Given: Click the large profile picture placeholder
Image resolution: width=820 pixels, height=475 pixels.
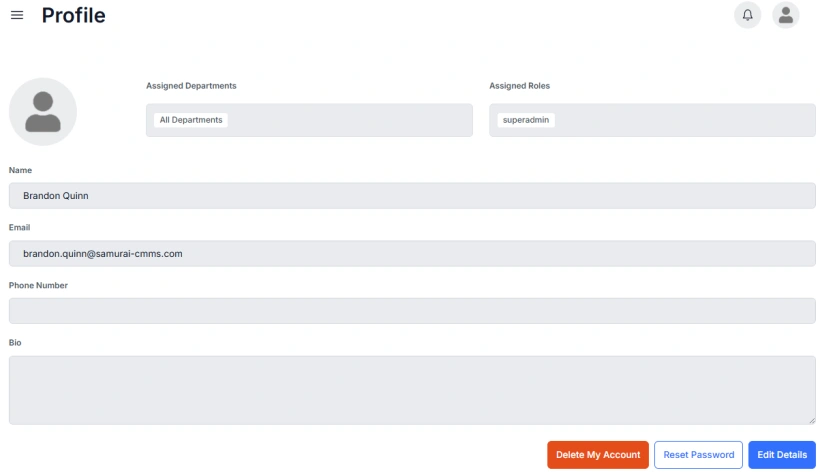Looking at the screenshot, I should [43, 112].
